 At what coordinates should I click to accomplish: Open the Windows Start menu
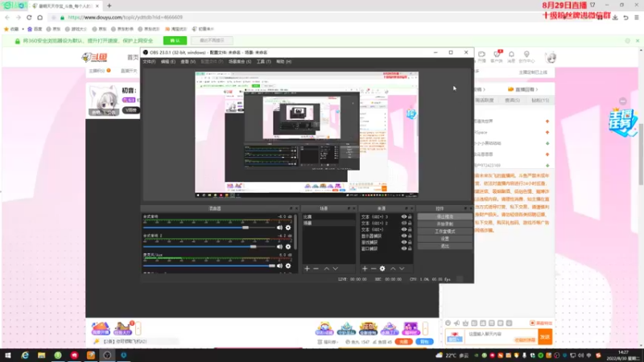pyautogui.click(x=8, y=355)
